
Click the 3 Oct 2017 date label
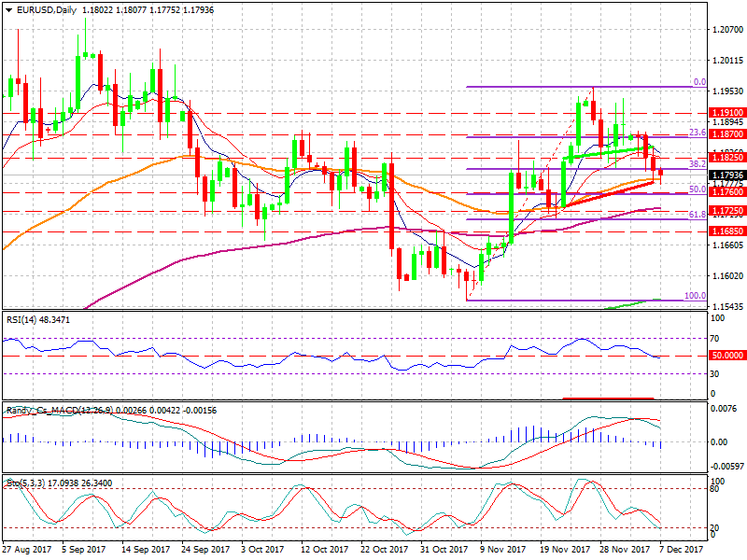click(262, 550)
